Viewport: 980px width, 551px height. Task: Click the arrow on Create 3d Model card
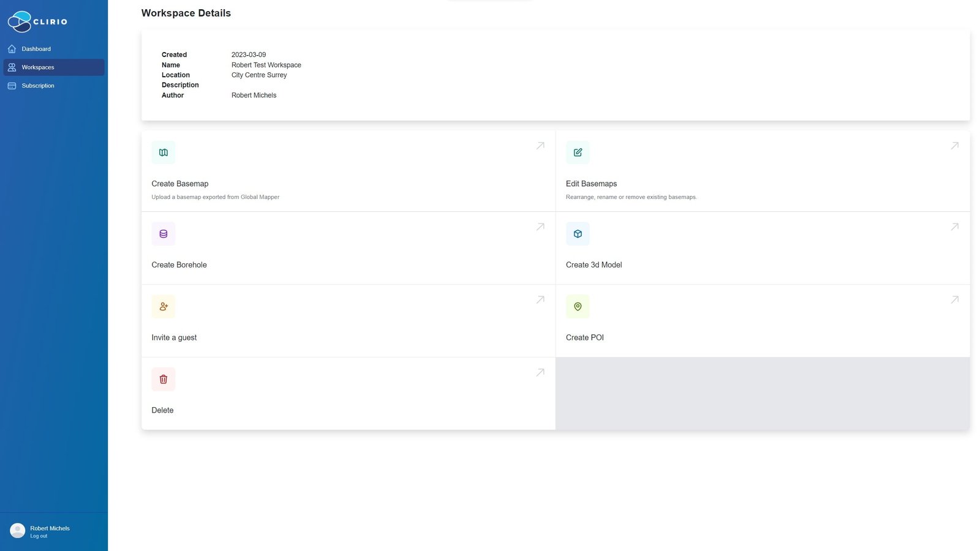954,227
